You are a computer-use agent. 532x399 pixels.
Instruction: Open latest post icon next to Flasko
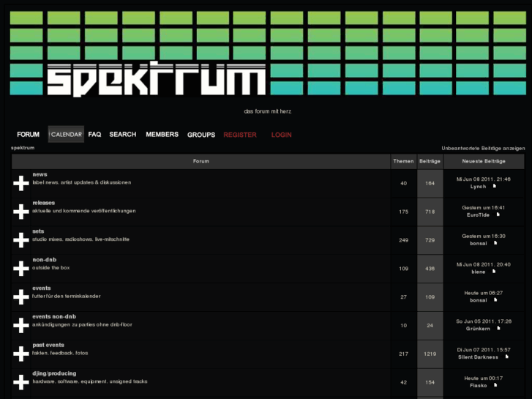495,385
